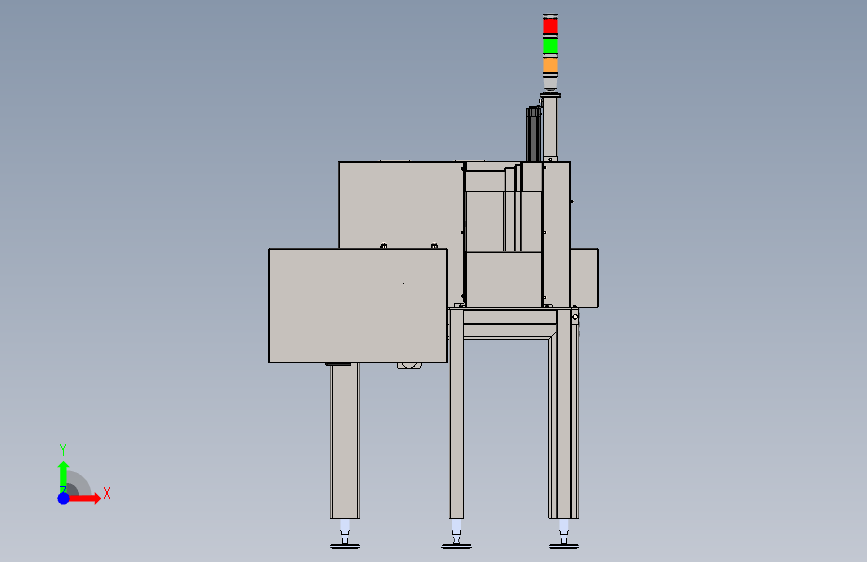
Task: Select the black motor beside the signal tower pole
Action: pos(534,134)
